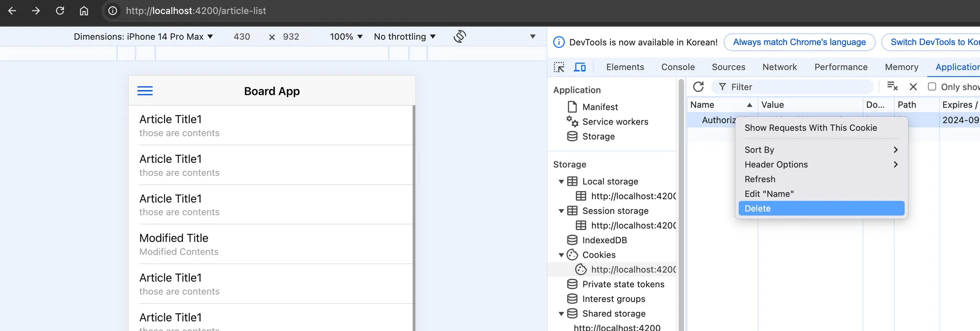
Task: Refresh the cookies table with the reload icon
Action: pos(698,87)
